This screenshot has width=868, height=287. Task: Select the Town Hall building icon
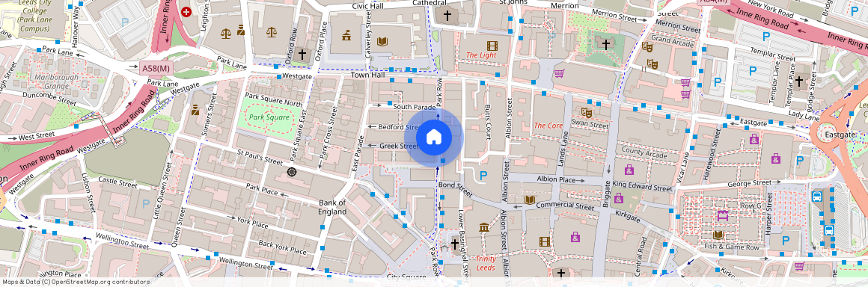tap(346, 35)
